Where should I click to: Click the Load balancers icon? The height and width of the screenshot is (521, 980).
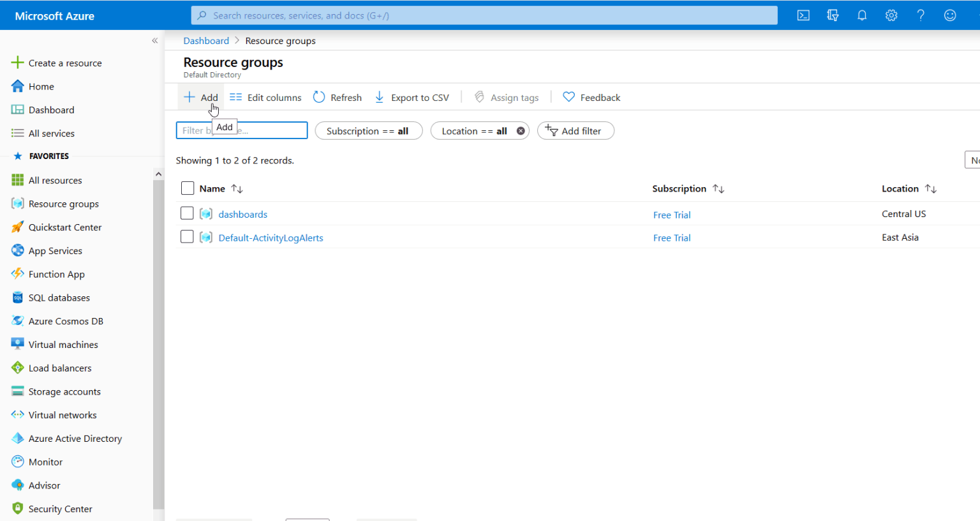click(x=17, y=368)
